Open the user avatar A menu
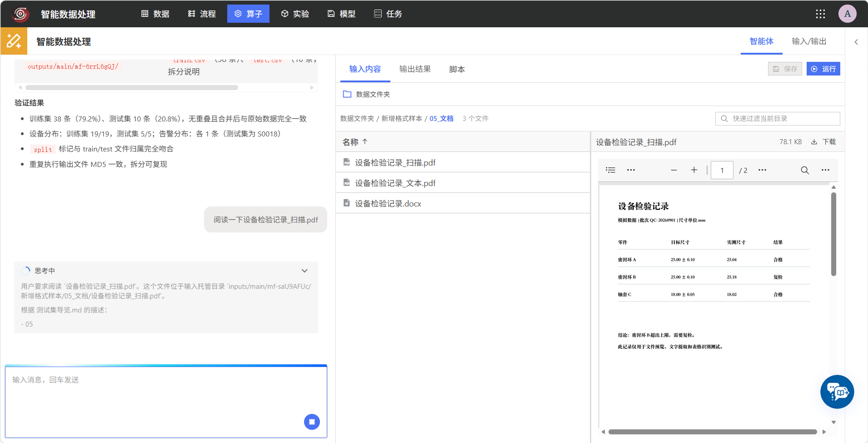 (x=847, y=14)
